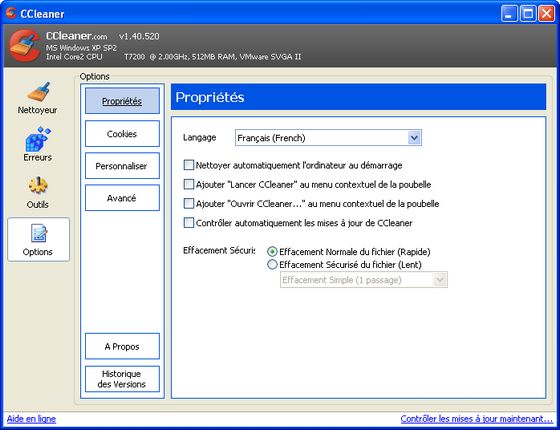560x430 pixels.
Task: Click the A Propos button
Action: [122, 346]
